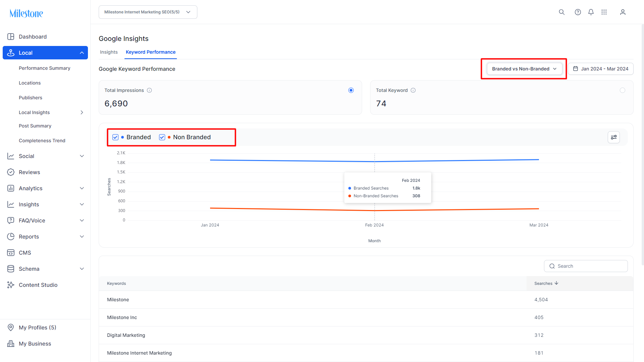The height and width of the screenshot is (362, 644).
Task: Expand the Social menu chevron
Action: tap(82, 156)
